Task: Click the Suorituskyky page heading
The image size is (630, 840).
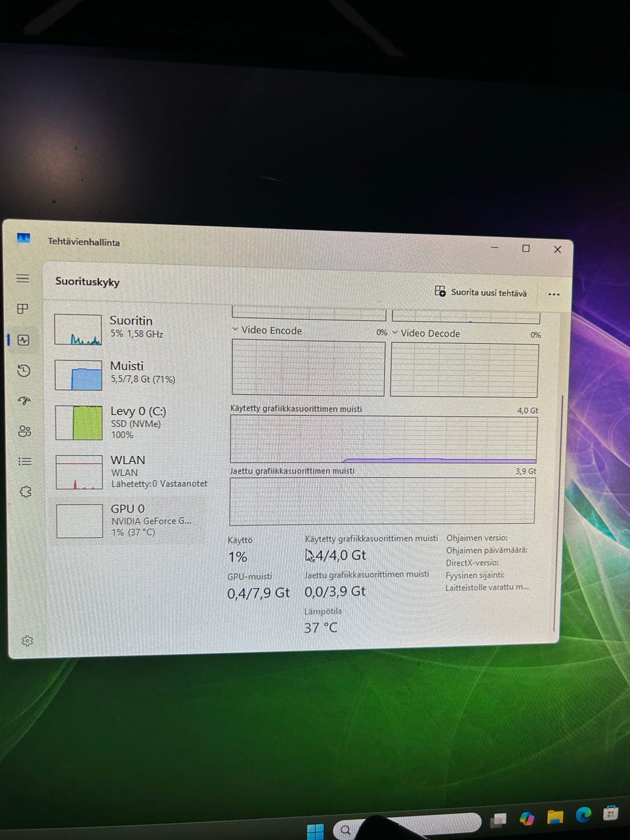Action: pos(87,282)
